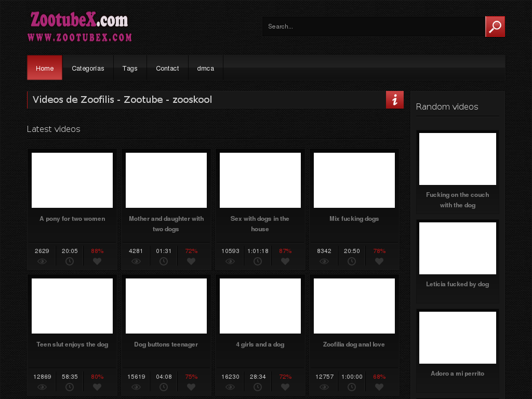Click the search magnifier icon
Viewport: 532px width, 399px height.
[494, 26]
